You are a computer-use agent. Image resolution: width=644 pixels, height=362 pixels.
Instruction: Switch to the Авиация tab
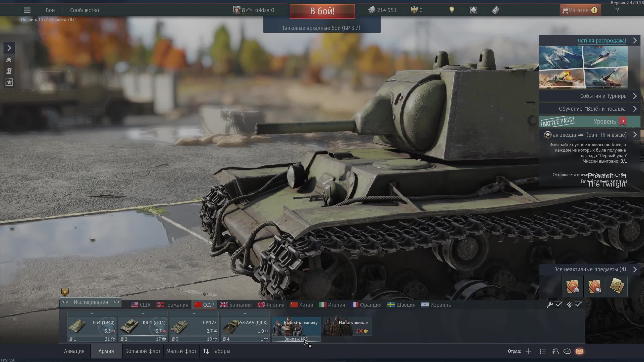74,351
